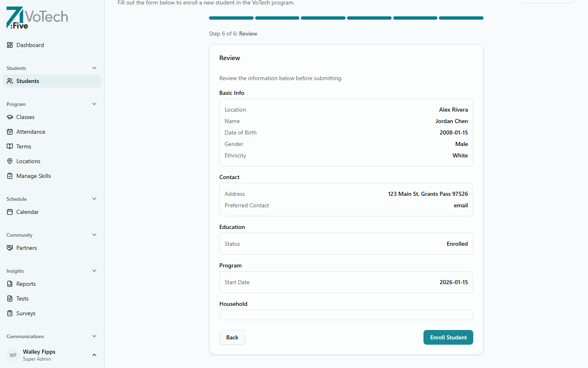
Task: Click the Terms book icon
Action: click(10, 146)
